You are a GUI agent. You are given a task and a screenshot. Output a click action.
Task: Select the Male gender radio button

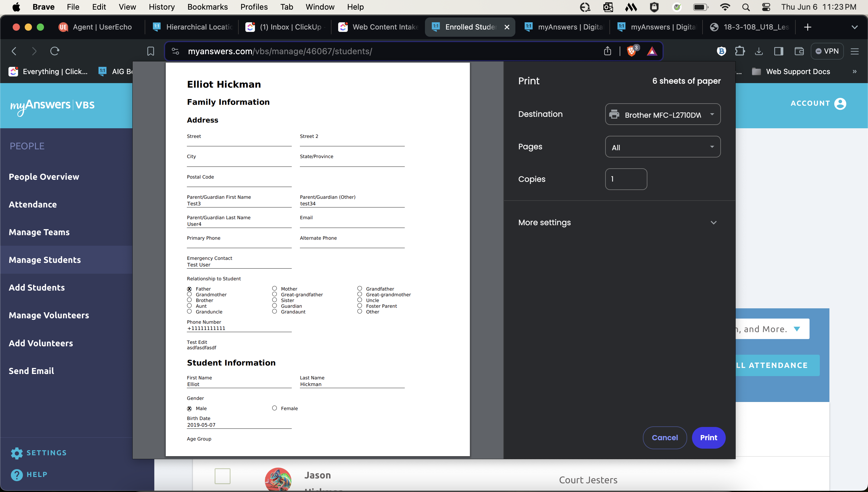click(x=189, y=408)
